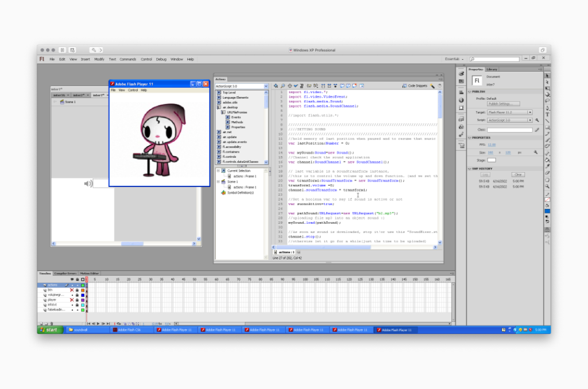Click Windows start button
This screenshot has height=389, width=588.
[51, 330]
